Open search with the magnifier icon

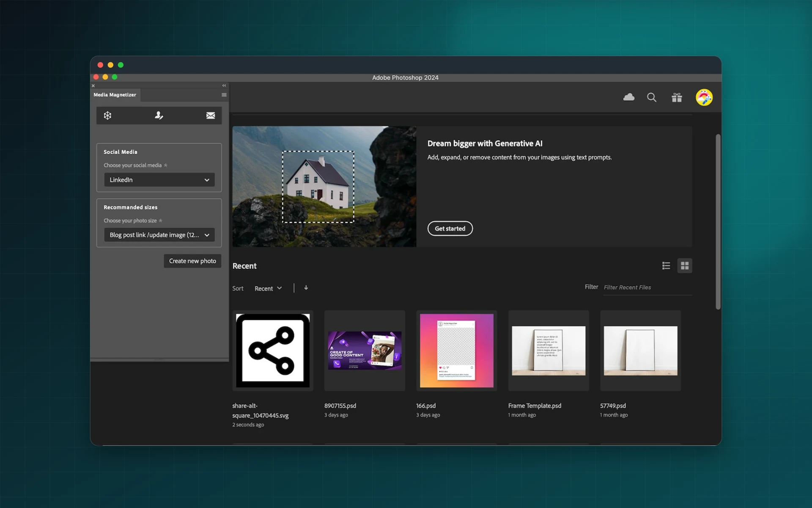coord(652,97)
